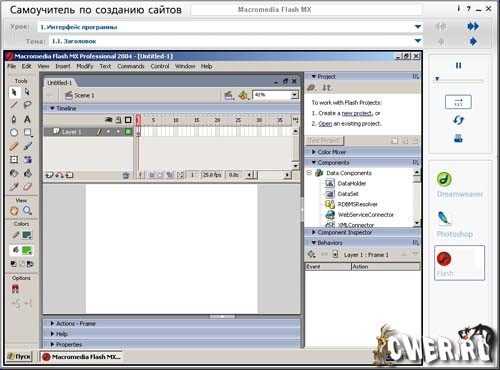This screenshot has width=500, height=370.
Task: Select the Hand tool
Action: pyautogui.click(x=14, y=210)
